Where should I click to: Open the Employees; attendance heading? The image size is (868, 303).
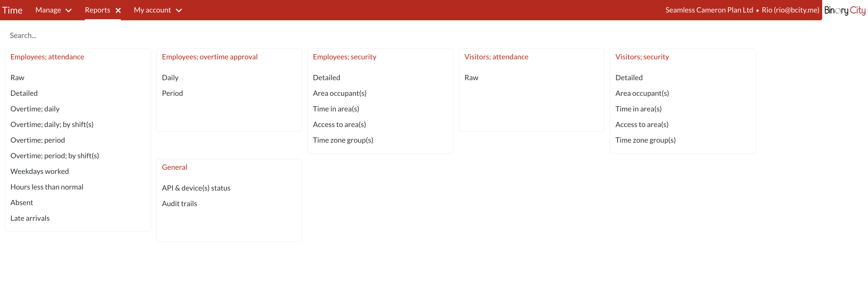point(47,57)
